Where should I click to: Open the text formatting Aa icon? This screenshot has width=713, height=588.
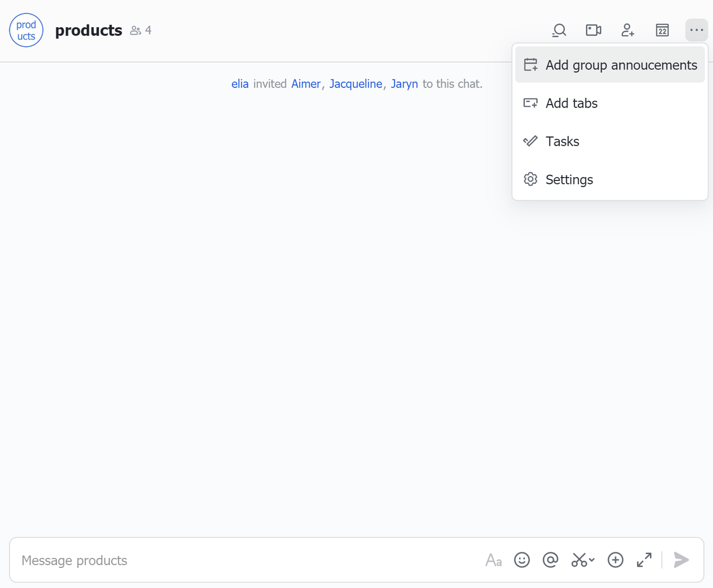pos(493,560)
